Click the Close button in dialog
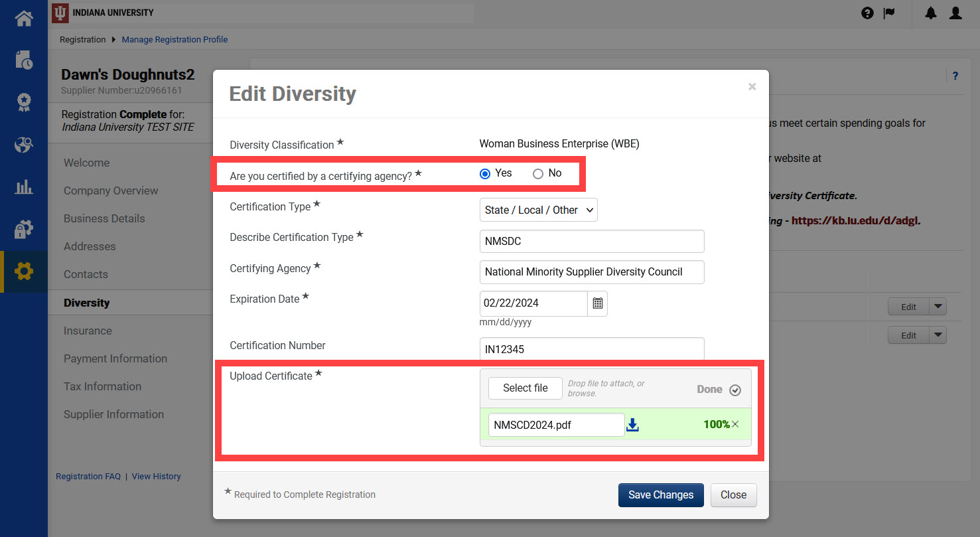This screenshot has width=980, height=537. (733, 495)
